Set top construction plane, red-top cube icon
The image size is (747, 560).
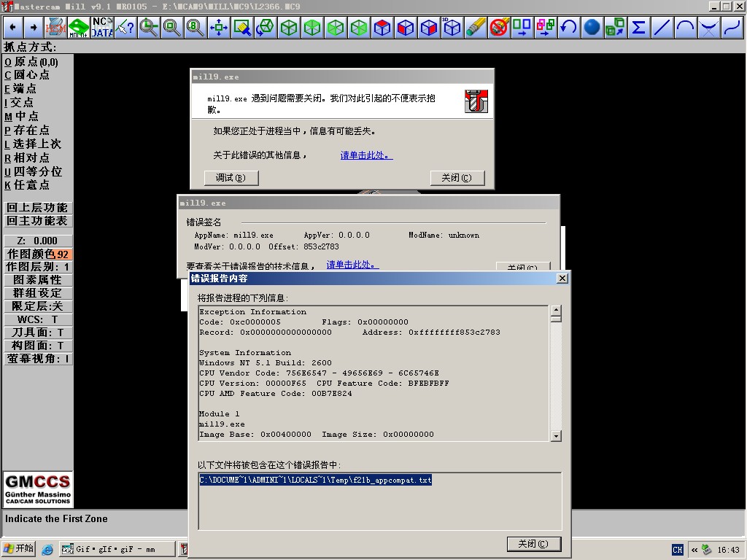[382, 28]
